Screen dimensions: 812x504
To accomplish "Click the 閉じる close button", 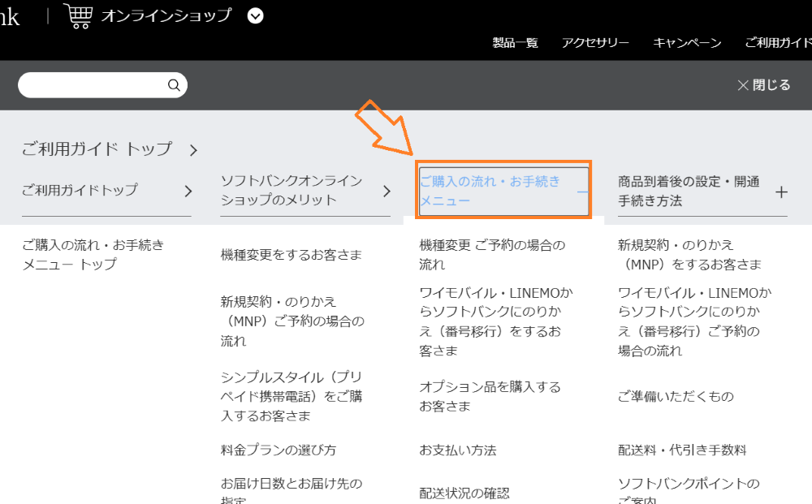I will point(764,85).
